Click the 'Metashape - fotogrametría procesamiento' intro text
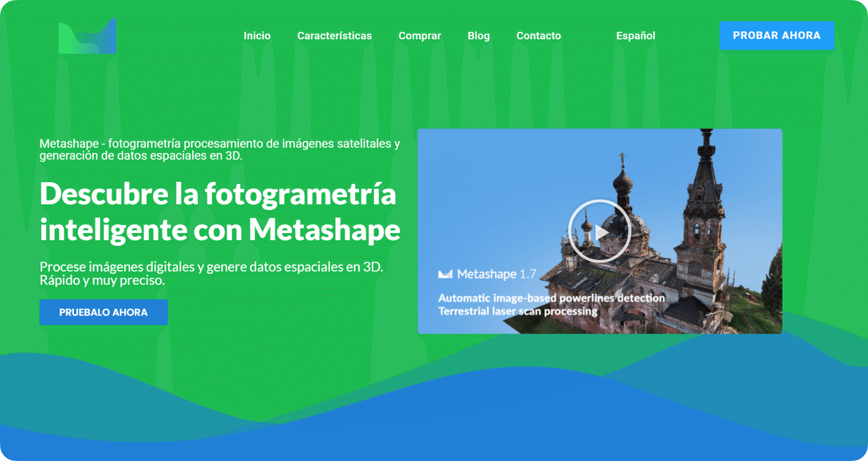Screen dimensions: 868x461 tap(219, 149)
